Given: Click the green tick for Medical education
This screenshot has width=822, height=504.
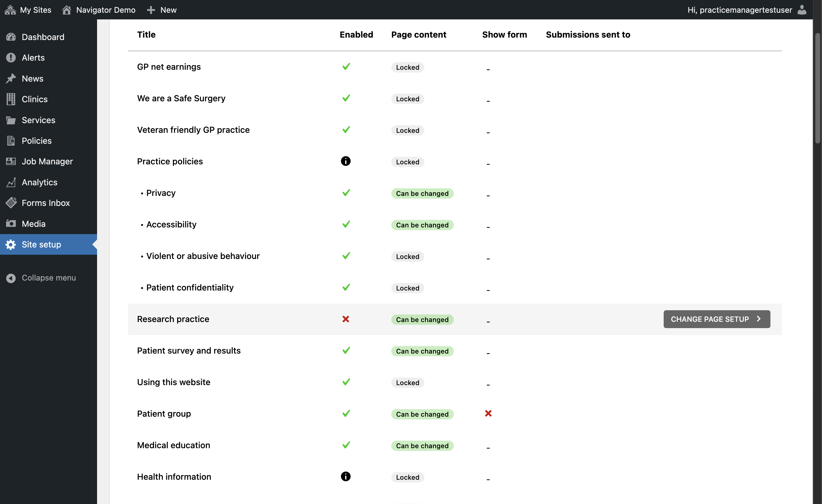Looking at the screenshot, I should click(346, 445).
